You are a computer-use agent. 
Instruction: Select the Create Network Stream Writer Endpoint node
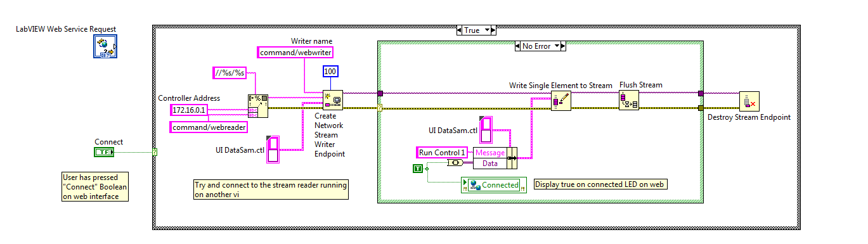coord(333,100)
